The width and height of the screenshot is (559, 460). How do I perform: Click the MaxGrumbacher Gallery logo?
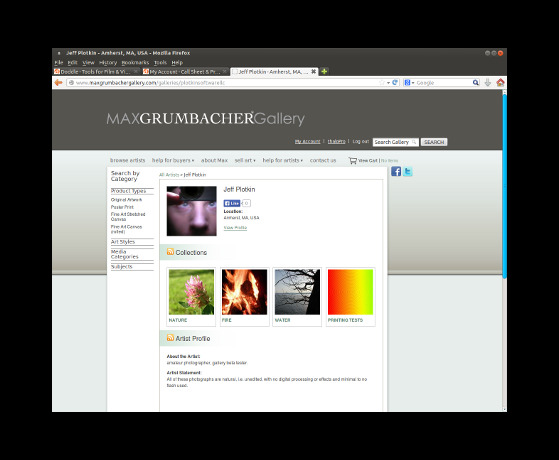click(x=205, y=119)
